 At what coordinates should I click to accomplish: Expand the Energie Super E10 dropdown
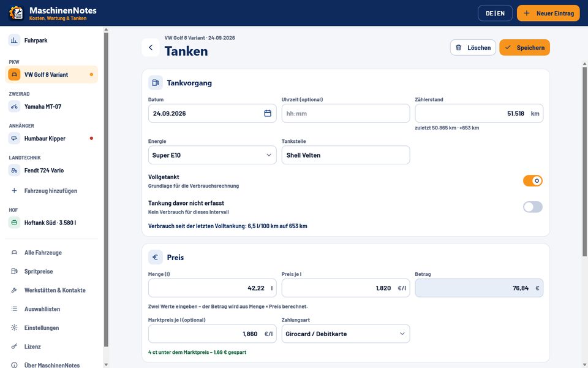(x=213, y=155)
